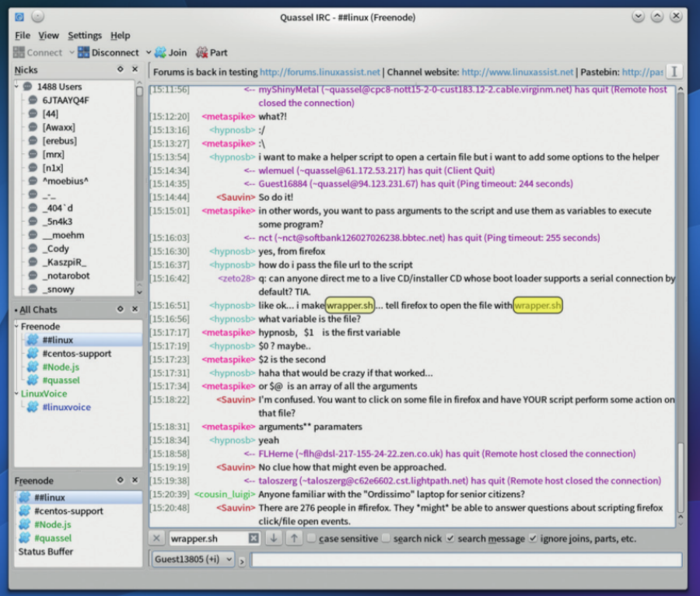Float the Nicks panel with diamond icon
The height and width of the screenshot is (596, 700).
[x=120, y=69]
